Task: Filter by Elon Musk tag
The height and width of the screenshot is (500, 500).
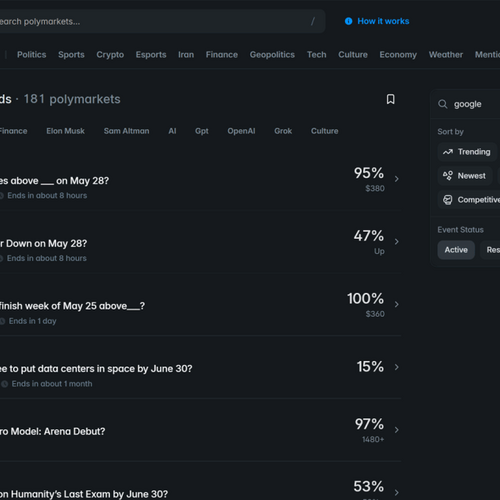Action: [x=65, y=131]
